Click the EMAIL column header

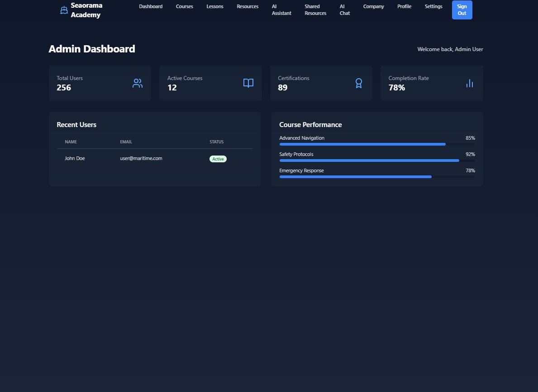point(126,142)
